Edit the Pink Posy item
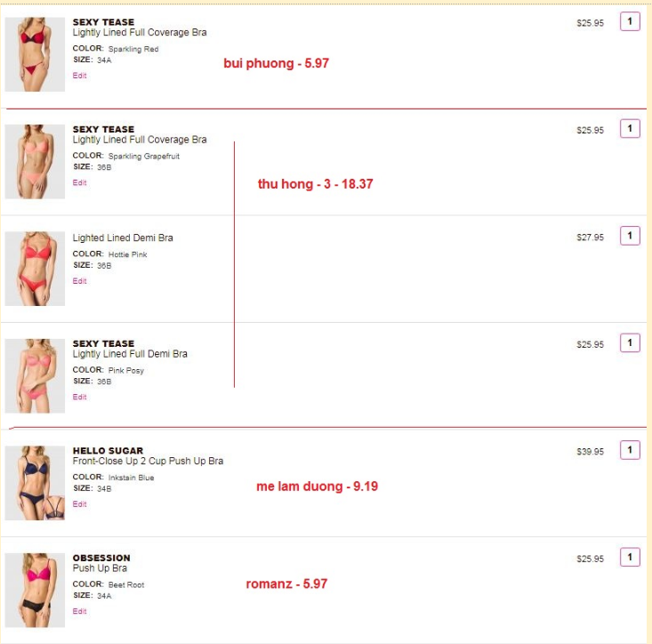Viewport: 652px width, 644px height. [79, 397]
